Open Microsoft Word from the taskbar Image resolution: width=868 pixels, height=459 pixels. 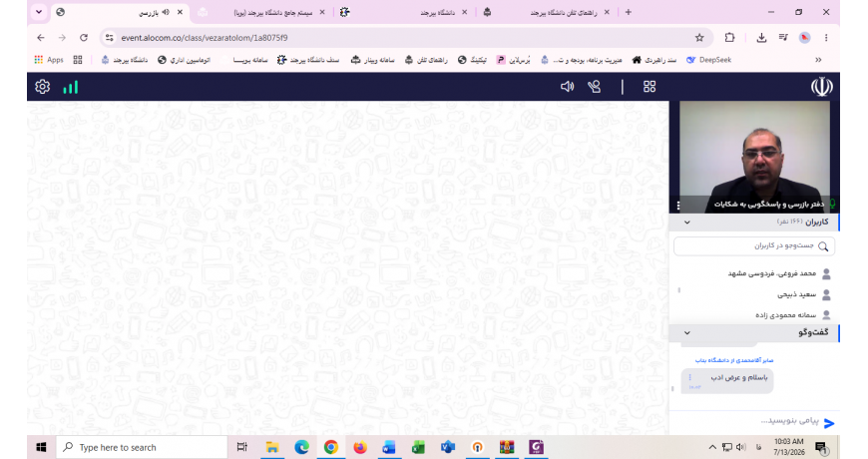389,447
